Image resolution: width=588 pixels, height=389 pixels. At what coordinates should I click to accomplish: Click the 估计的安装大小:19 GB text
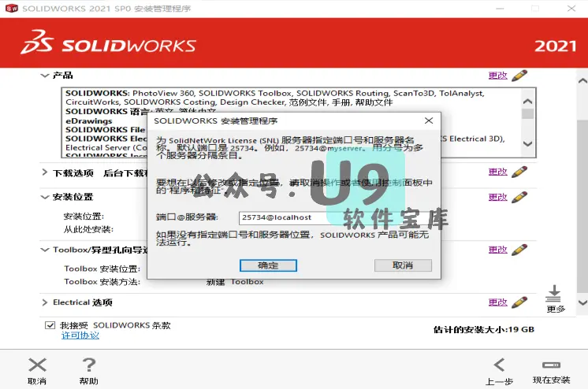point(484,329)
